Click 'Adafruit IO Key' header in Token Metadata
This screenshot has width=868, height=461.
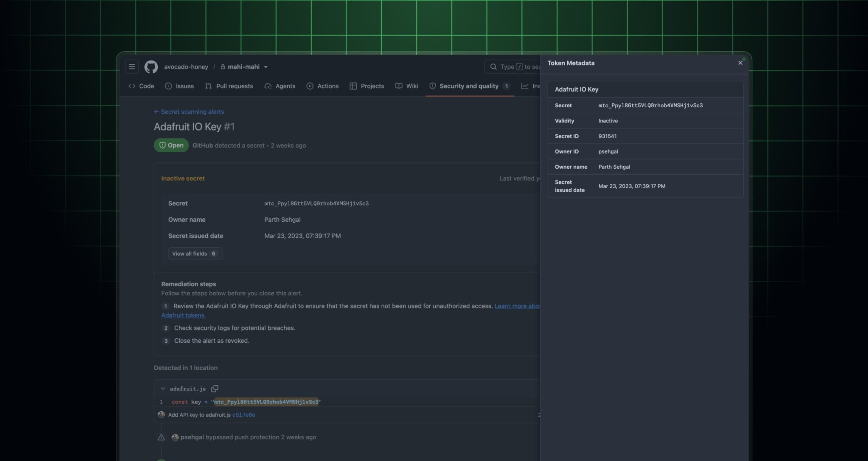click(576, 90)
